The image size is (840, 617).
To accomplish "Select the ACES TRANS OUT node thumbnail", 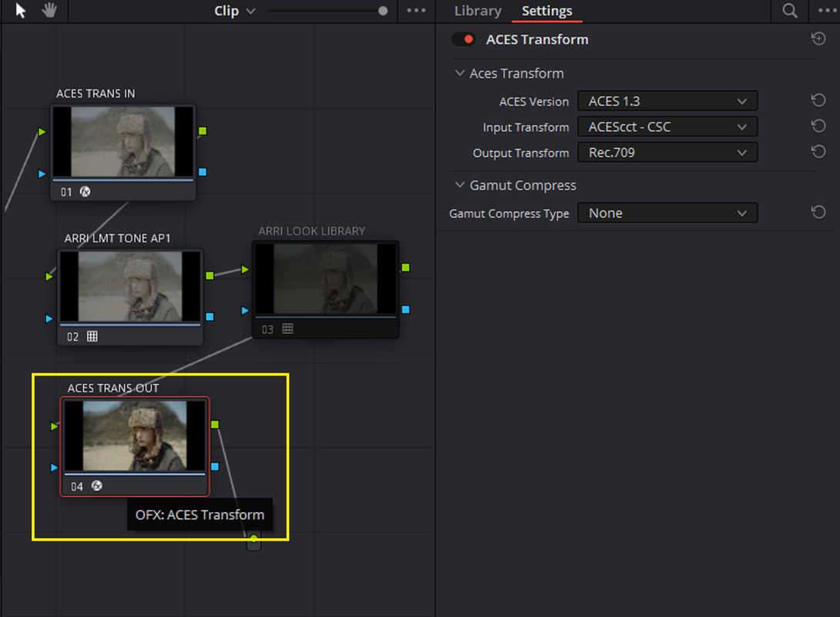I will (134, 435).
